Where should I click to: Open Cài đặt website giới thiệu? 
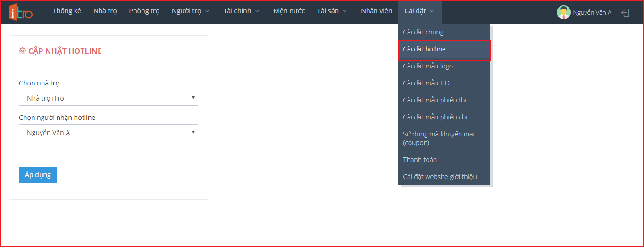pyautogui.click(x=440, y=177)
